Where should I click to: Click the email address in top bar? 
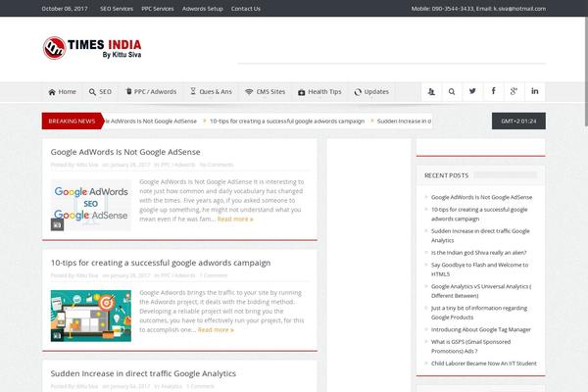519,8
